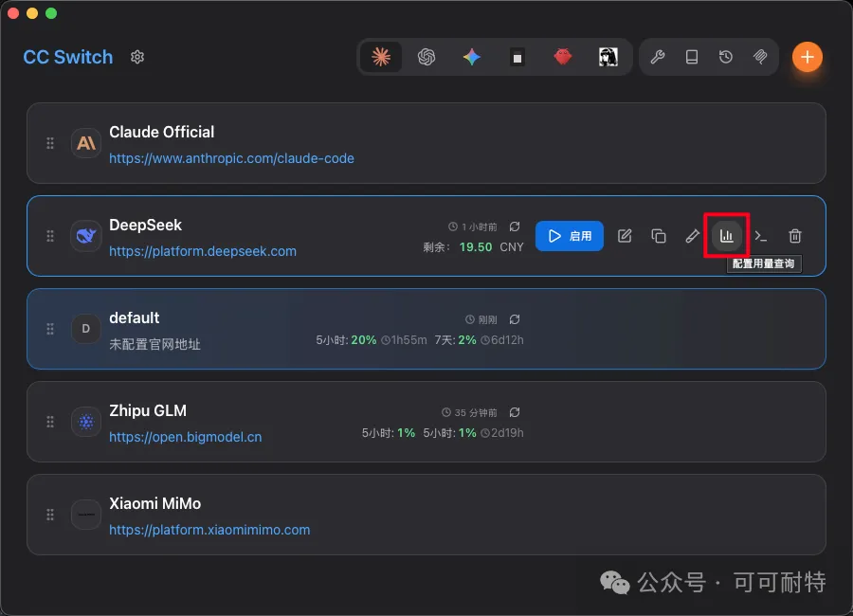Viewport: 853px width, 616px height.
Task: Click the 未配置官网地址 text
Action: click(x=155, y=344)
